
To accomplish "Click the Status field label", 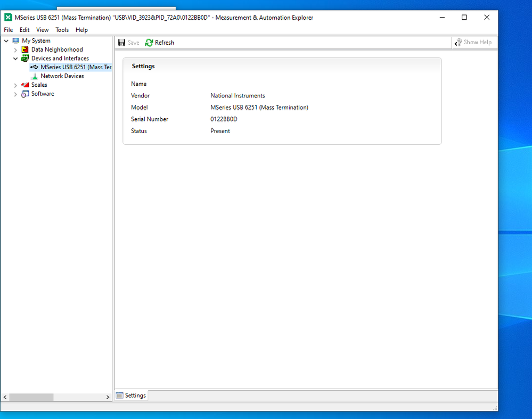I will (139, 131).
